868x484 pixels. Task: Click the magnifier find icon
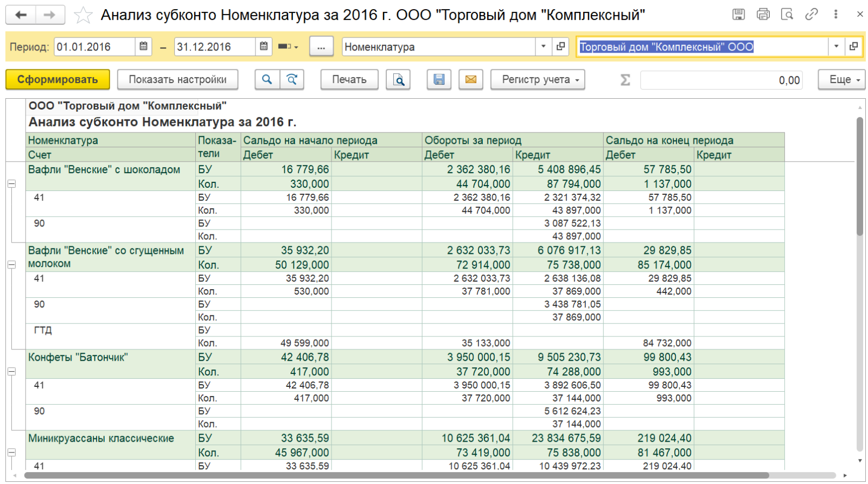tap(267, 79)
